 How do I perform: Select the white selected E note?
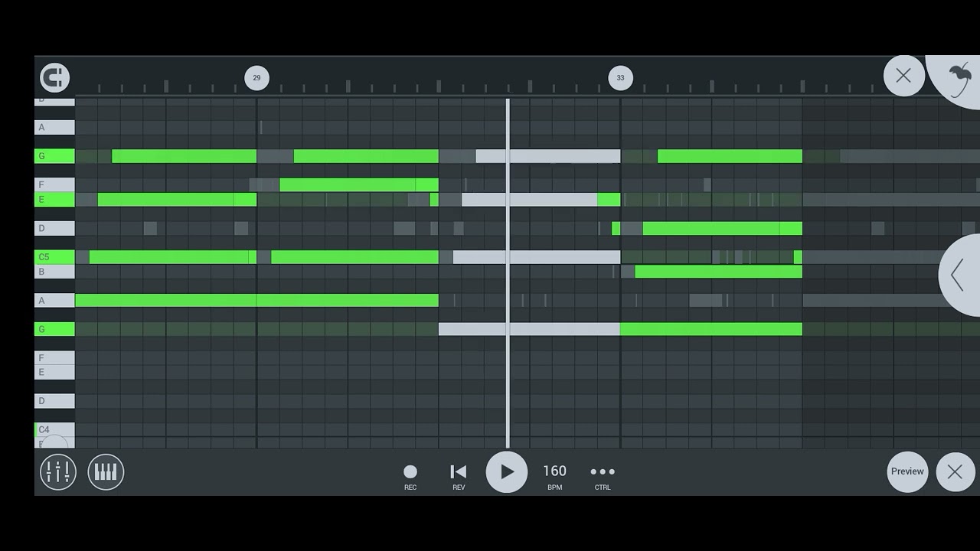[529, 200]
